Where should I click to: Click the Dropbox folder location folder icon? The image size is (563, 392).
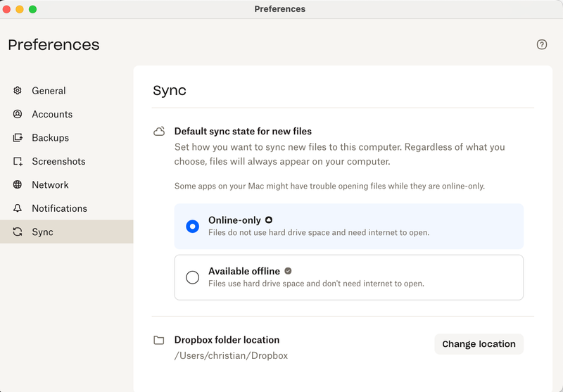pyautogui.click(x=159, y=341)
